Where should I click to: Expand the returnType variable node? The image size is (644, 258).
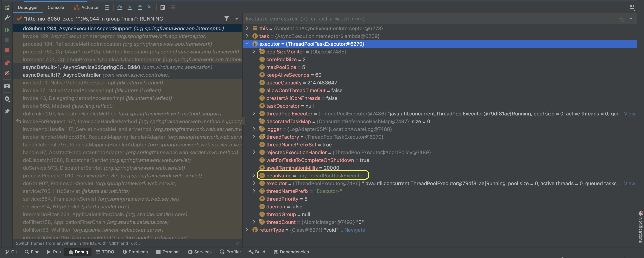point(247,230)
